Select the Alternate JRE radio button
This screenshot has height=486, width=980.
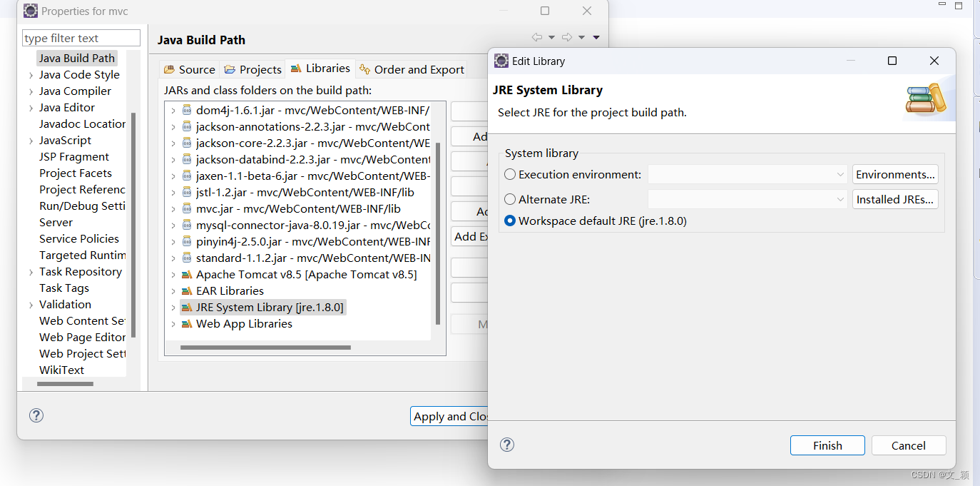tap(510, 199)
